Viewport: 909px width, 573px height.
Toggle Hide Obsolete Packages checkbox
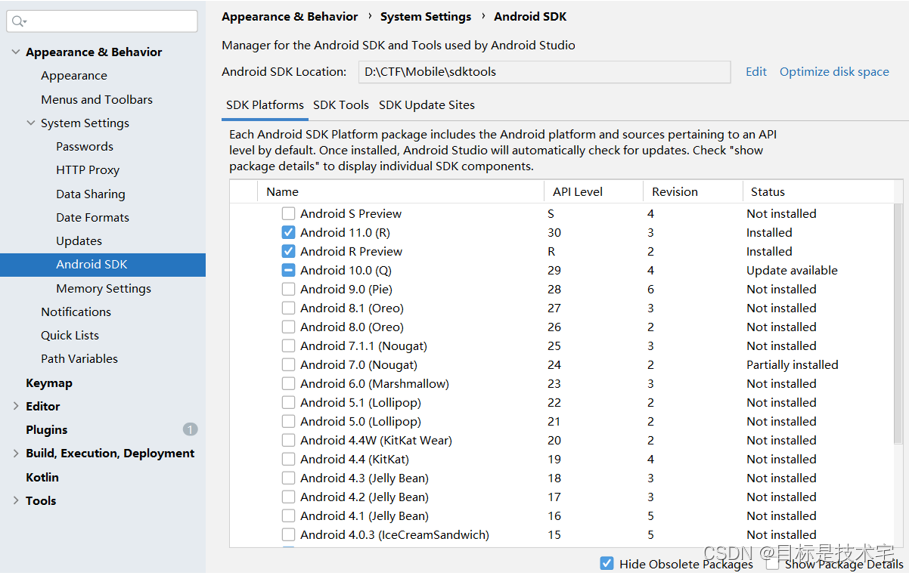(606, 563)
